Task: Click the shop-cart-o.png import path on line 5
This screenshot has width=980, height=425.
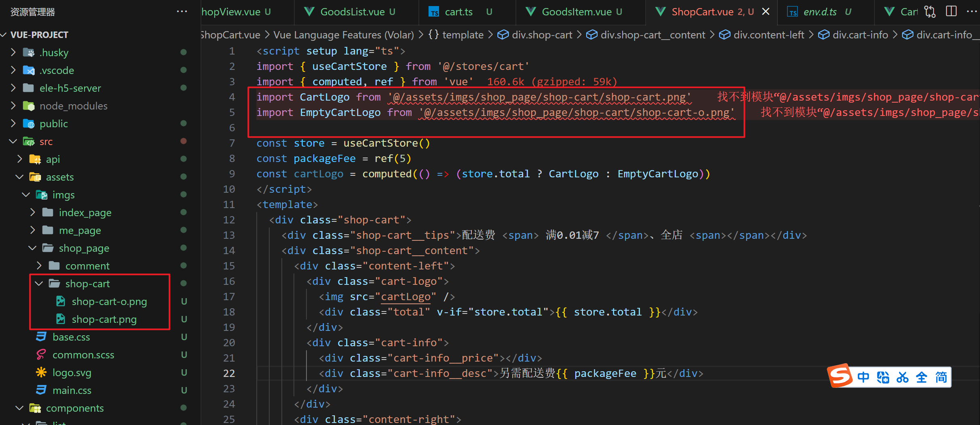Action: 577,113
